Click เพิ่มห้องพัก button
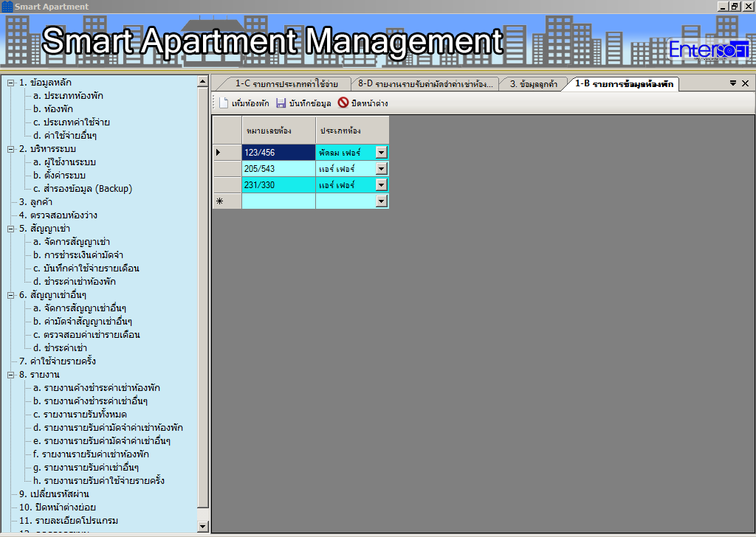 (244, 103)
